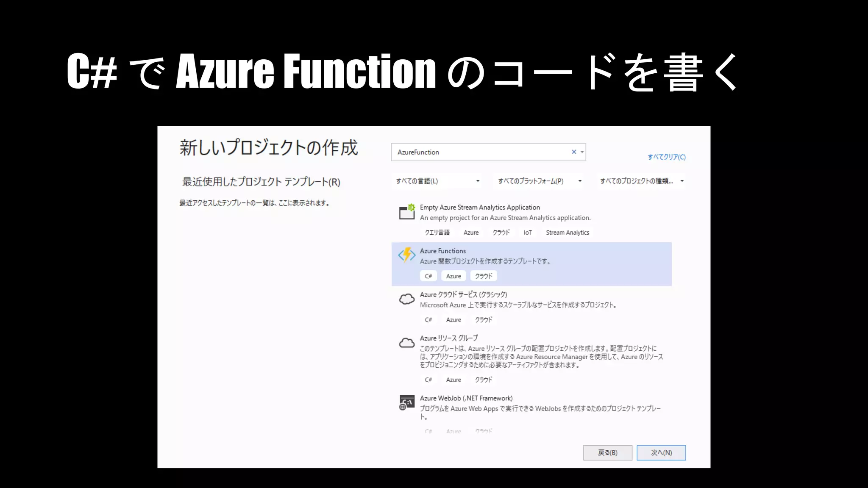Click the Azure WebJob console icon

(x=407, y=402)
